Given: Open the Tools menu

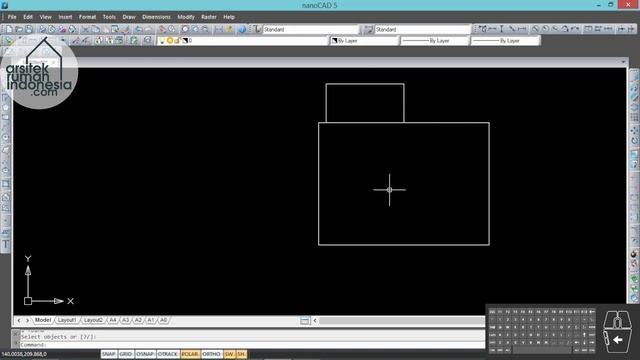Looking at the screenshot, I should tap(109, 17).
